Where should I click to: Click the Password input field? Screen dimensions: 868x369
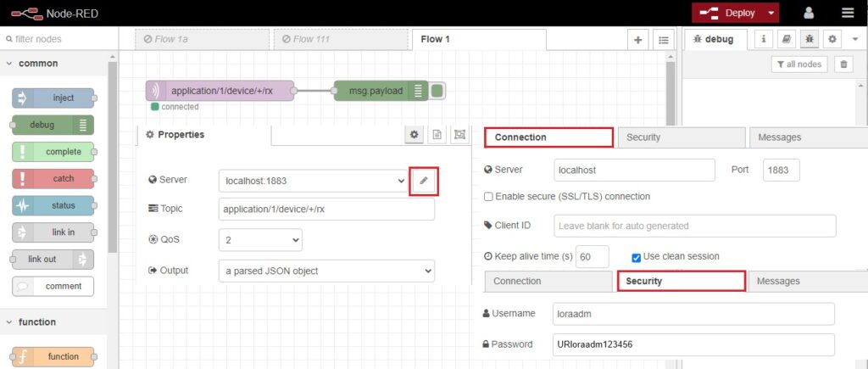(x=693, y=344)
